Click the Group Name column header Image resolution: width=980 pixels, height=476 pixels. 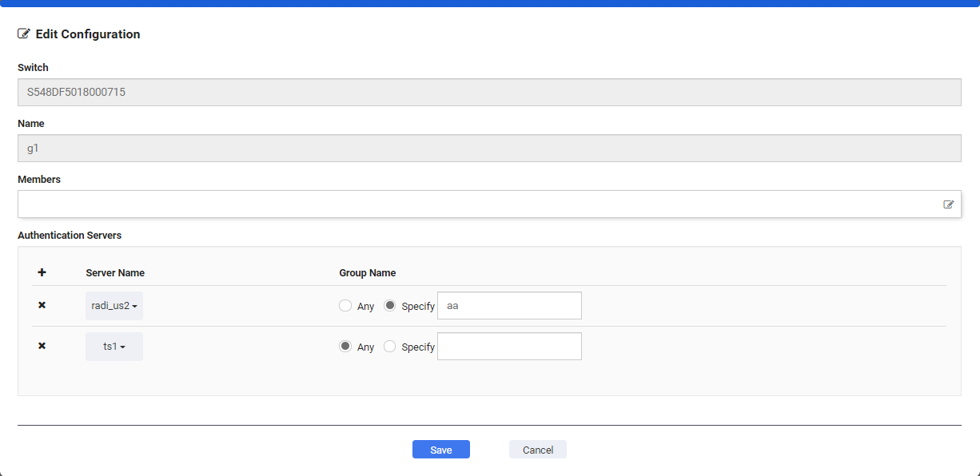(x=368, y=273)
